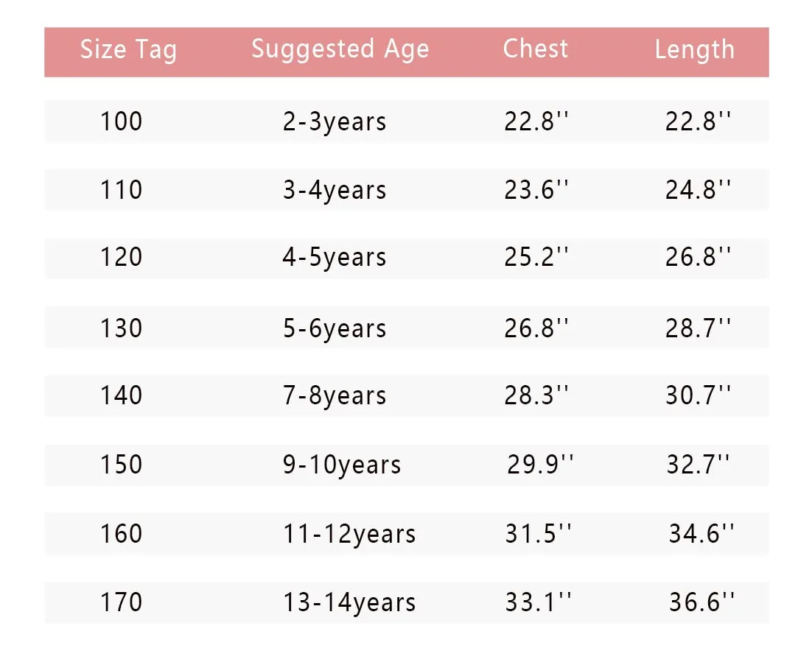Select the 4-5years age cell
This screenshot has height=662, width=812.
(x=335, y=258)
